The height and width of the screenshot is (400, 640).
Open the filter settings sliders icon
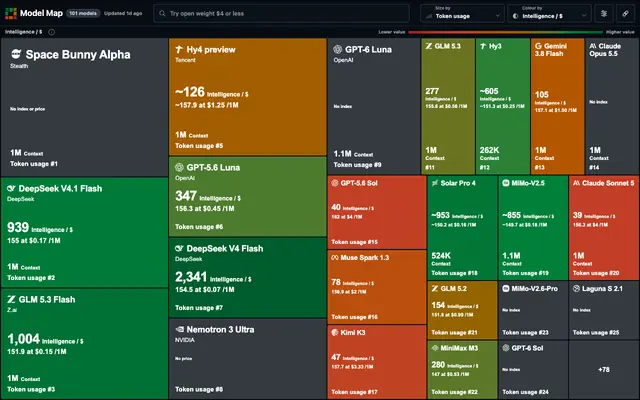[604, 13]
